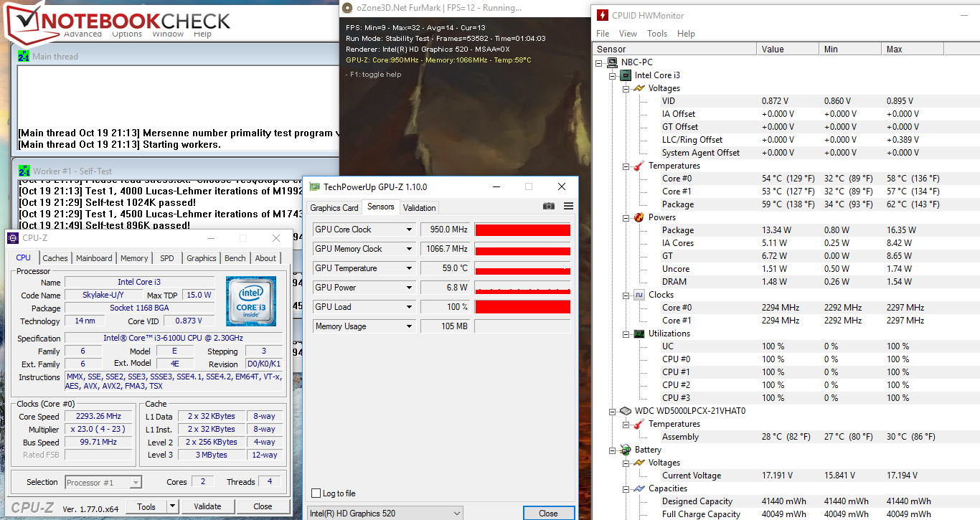Open the Memory tab in CPU-Z
Viewport: 980px width, 520px height.
134,258
